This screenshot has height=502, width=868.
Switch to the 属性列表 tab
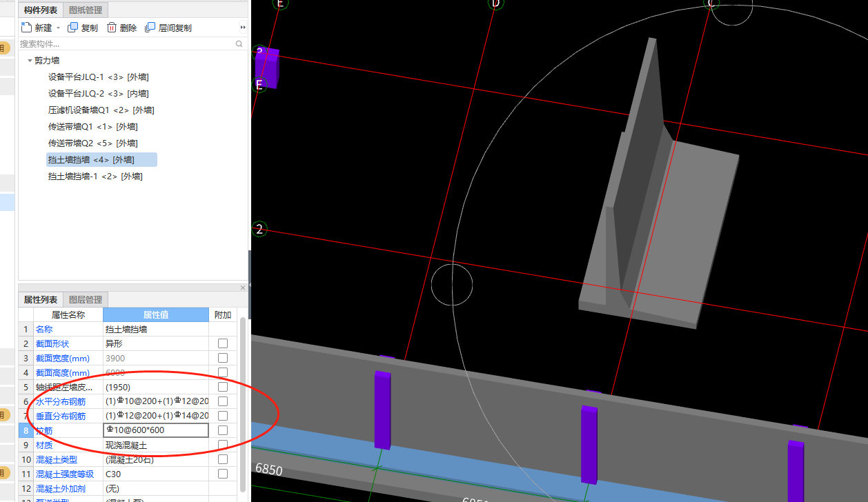pos(41,299)
